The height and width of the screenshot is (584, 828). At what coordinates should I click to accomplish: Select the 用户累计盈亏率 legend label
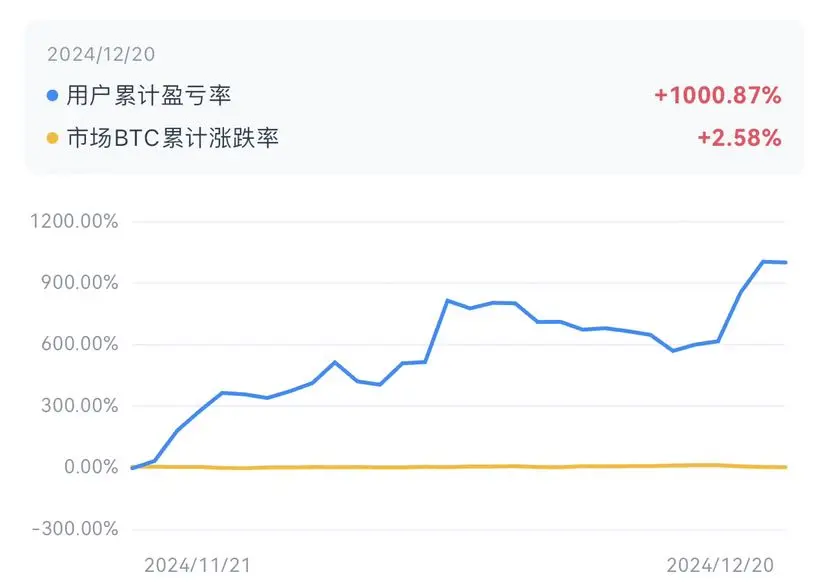click(x=149, y=96)
